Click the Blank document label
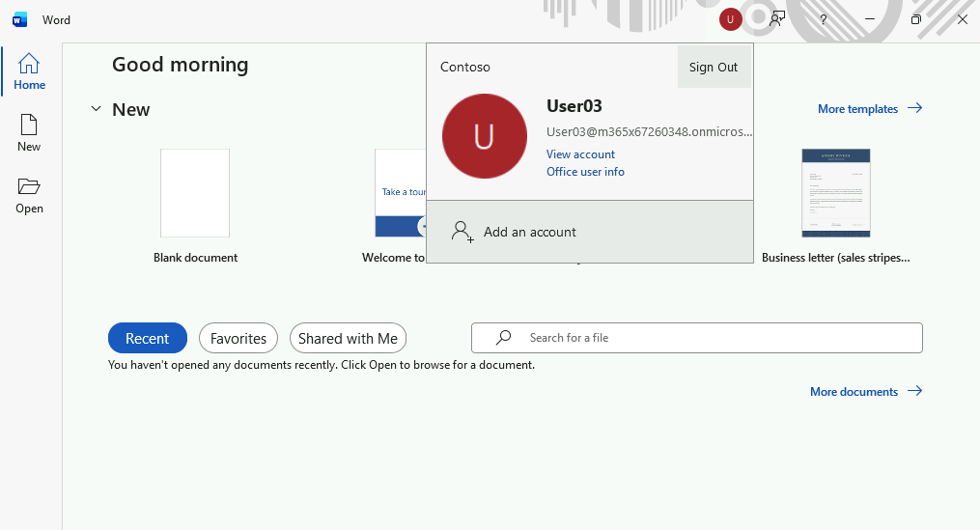Image resolution: width=980 pixels, height=530 pixels. point(196,258)
